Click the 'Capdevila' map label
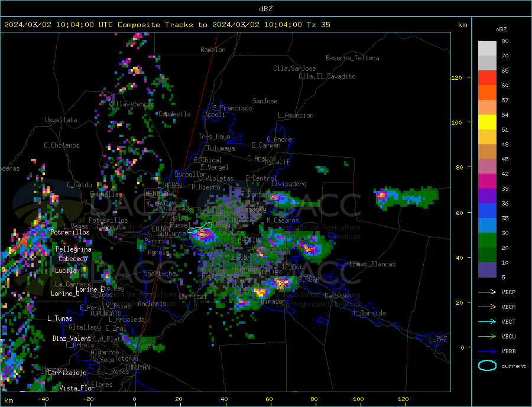 pyautogui.click(x=174, y=114)
